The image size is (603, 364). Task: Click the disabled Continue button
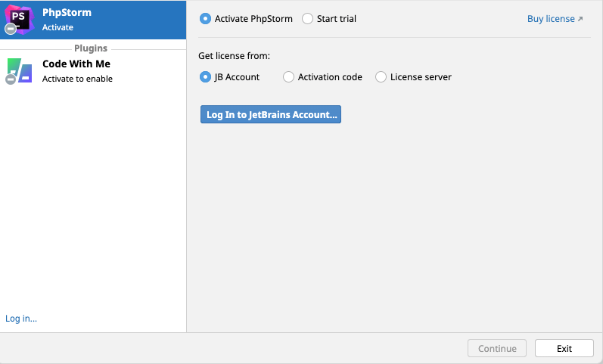pos(497,348)
